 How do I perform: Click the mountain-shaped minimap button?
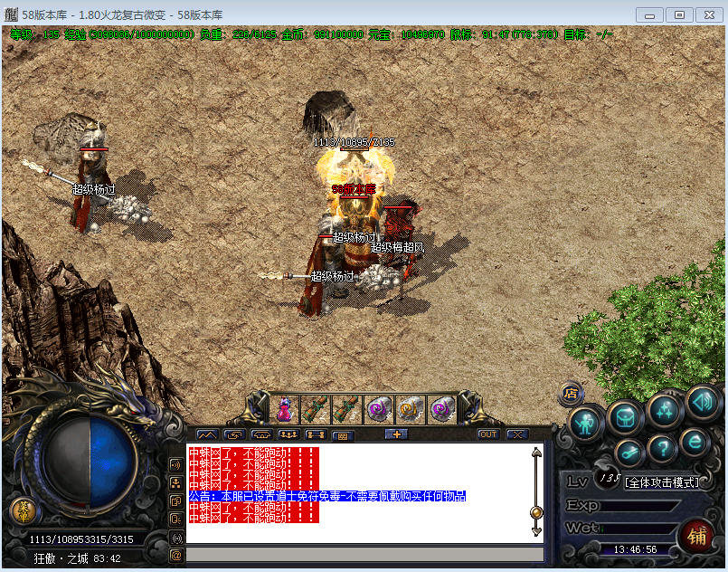tap(207, 435)
